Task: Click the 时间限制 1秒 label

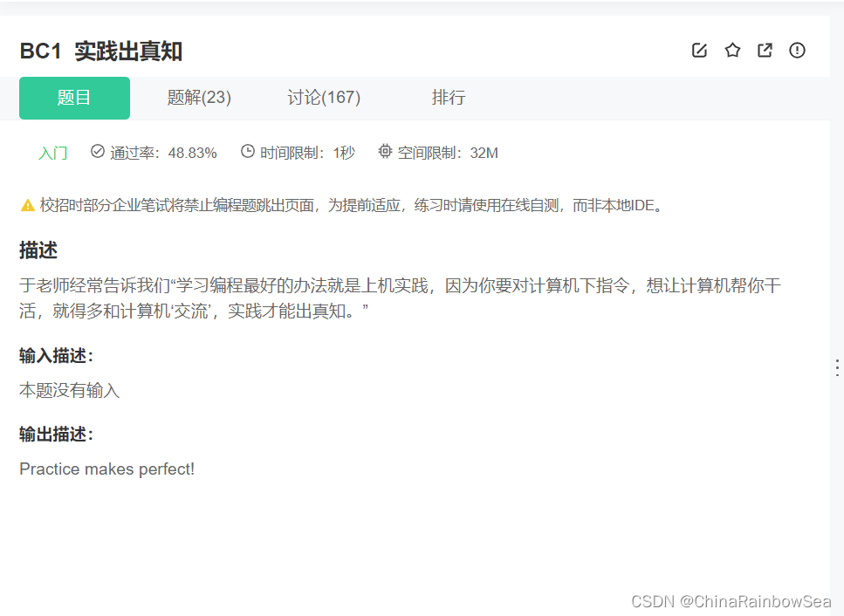Action: pos(307,154)
